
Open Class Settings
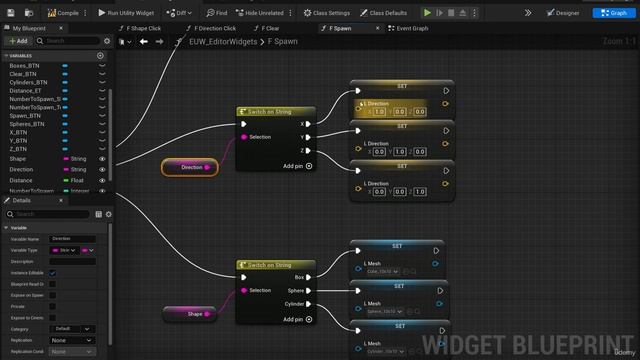pos(327,13)
